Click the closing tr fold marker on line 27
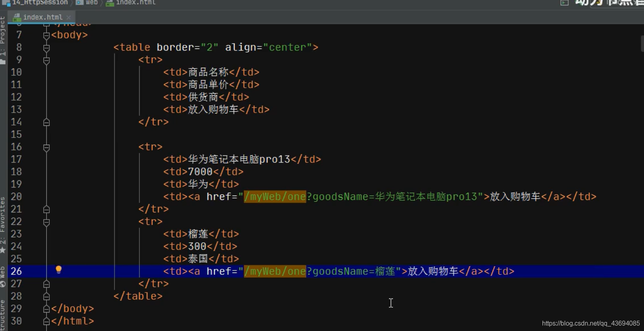Viewport: 644px width, 331px height. coord(47,284)
